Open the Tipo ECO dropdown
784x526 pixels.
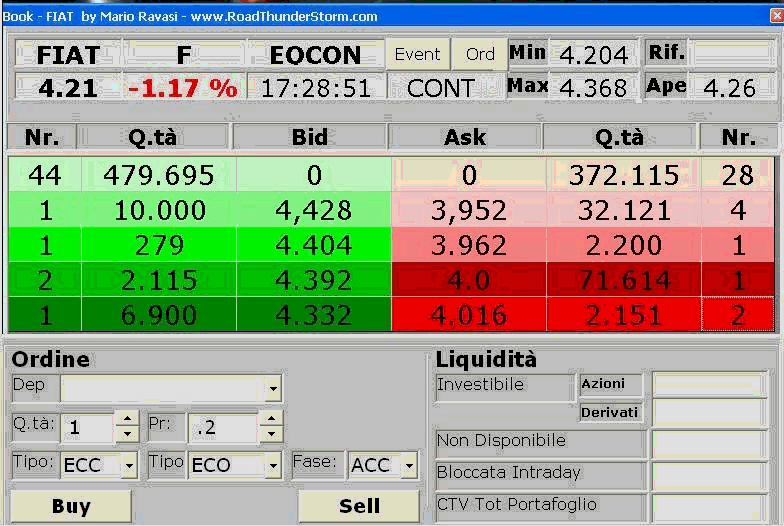coord(273,466)
